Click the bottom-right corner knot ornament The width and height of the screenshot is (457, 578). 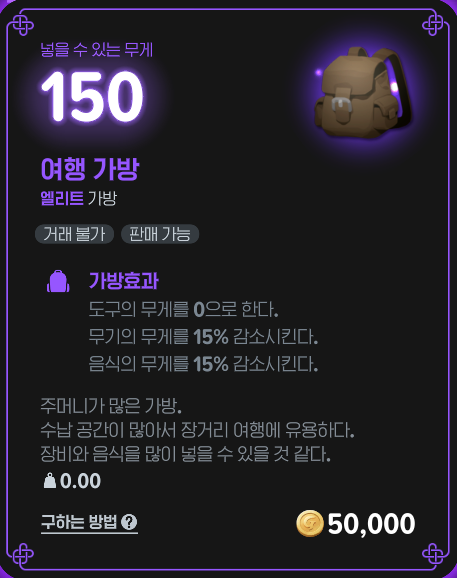433,554
